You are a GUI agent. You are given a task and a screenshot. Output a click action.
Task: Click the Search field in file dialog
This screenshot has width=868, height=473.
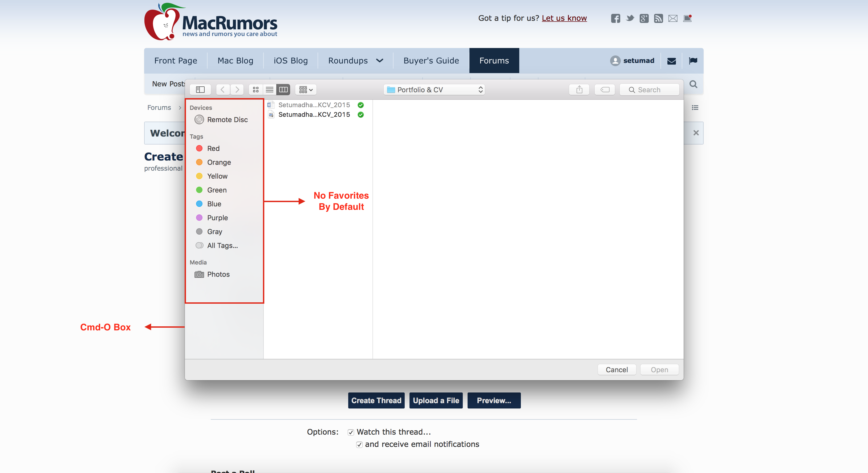[x=649, y=90]
